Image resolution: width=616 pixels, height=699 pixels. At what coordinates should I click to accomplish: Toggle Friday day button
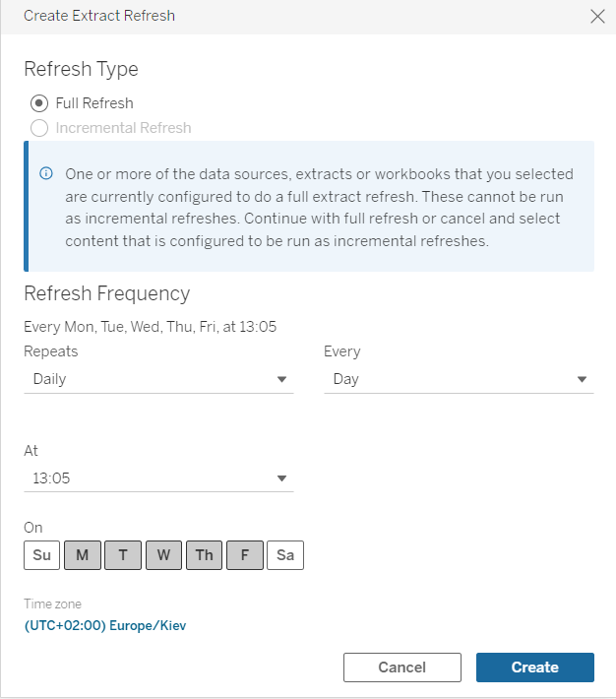(x=244, y=555)
